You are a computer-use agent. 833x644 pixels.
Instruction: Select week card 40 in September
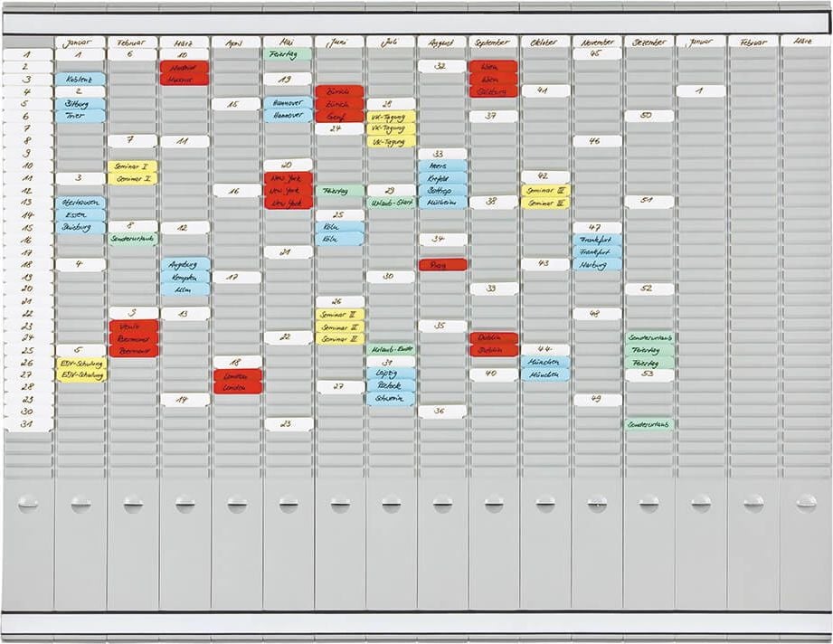(494, 374)
